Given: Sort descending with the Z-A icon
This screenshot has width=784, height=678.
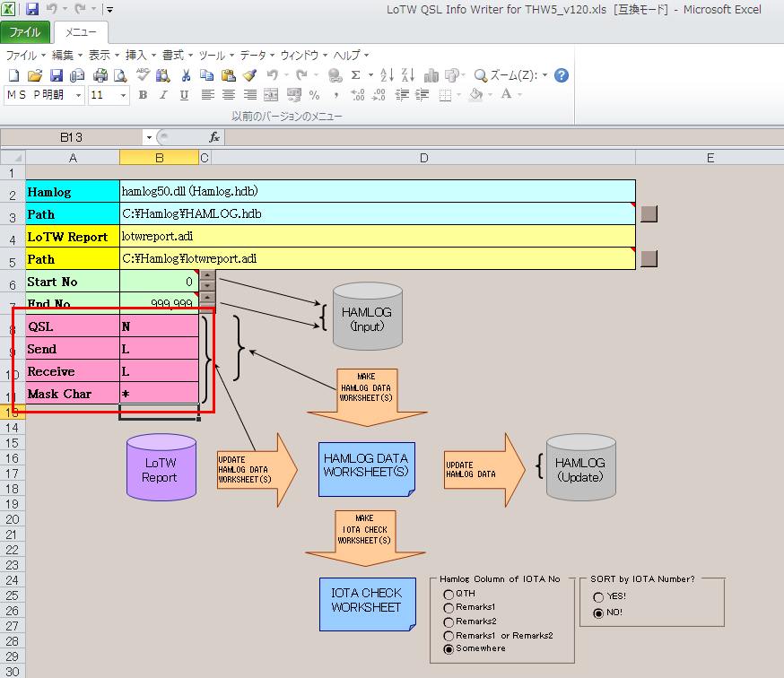Looking at the screenshot, I should (408, 75).
